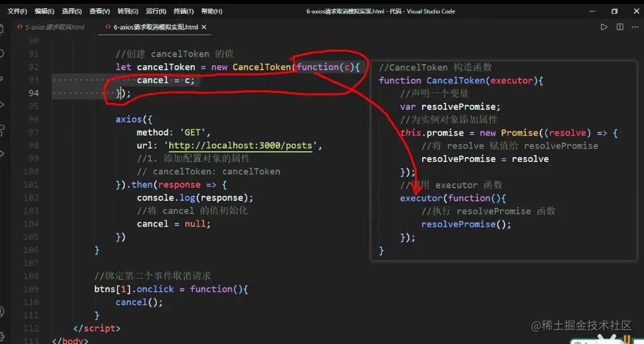Click the window title text in title bar
644x344 pixels.
[381, 11]
